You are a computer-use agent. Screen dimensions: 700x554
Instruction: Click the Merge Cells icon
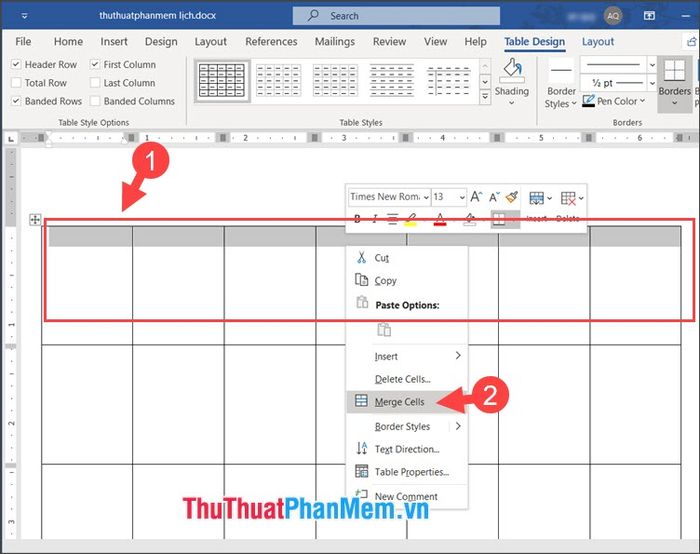361,400
